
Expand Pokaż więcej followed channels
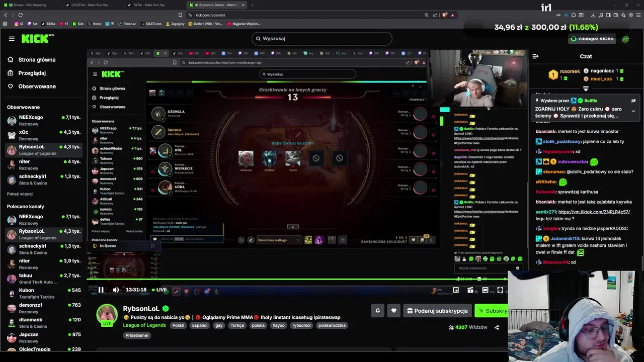coord(20,194)
